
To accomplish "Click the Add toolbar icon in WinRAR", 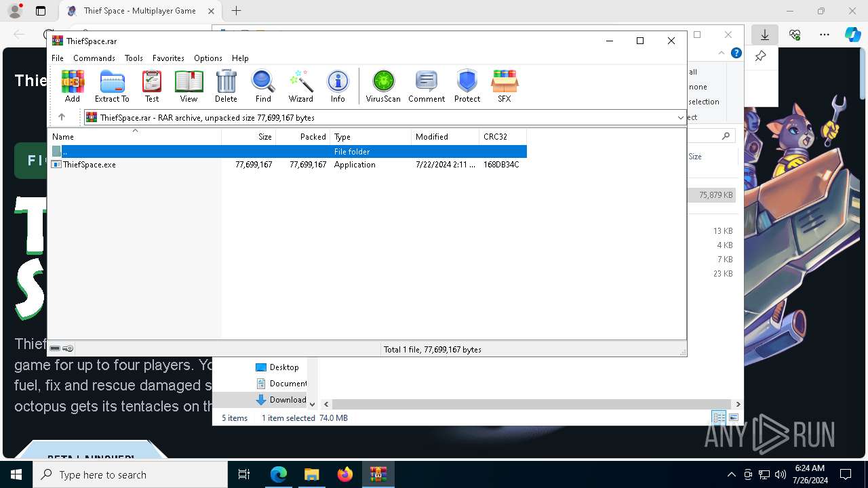I will (x=73, y=86).
